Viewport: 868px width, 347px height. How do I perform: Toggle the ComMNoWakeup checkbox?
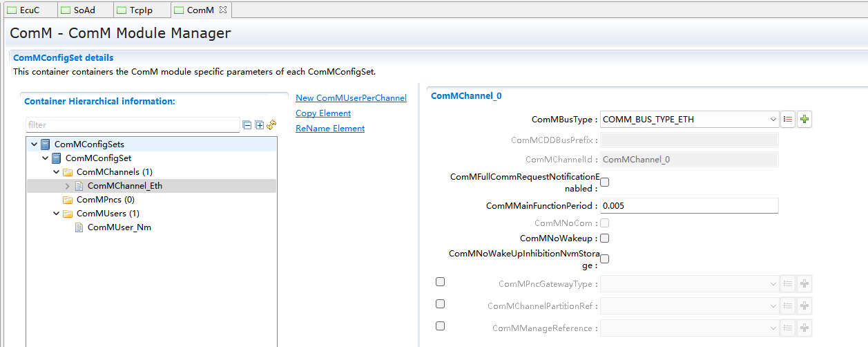[604, 238]
